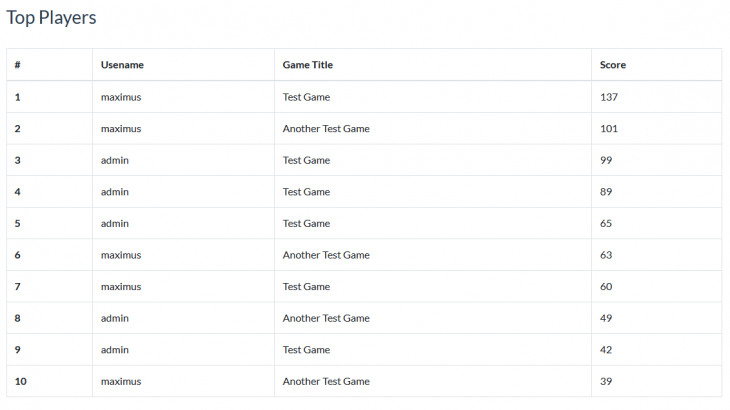Screen dimensions: 730x410
Task: Select Another Test Game in row 2
Action: 326,128
